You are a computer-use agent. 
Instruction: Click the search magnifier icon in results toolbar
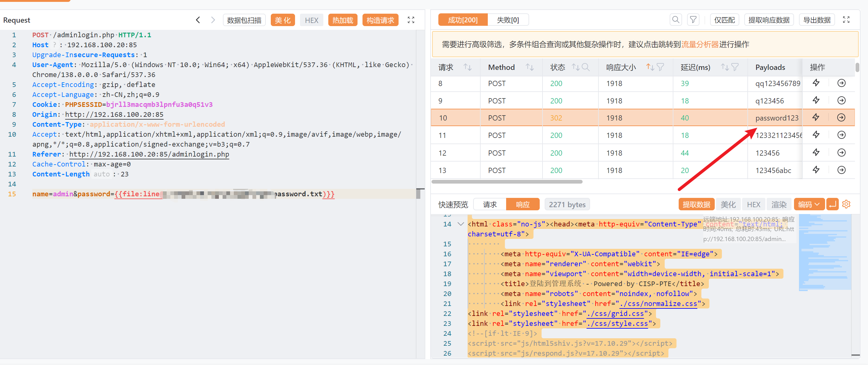tap(675, 20)
